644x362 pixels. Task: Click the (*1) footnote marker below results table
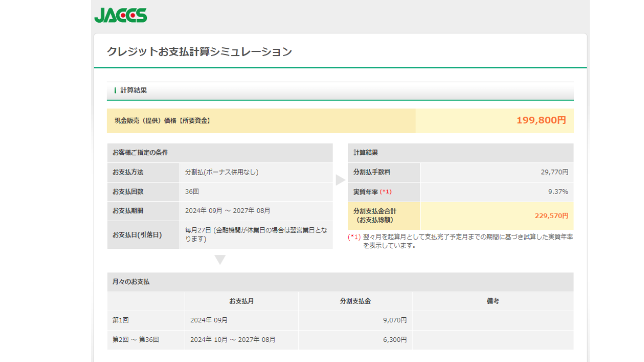tap(354, 237)
